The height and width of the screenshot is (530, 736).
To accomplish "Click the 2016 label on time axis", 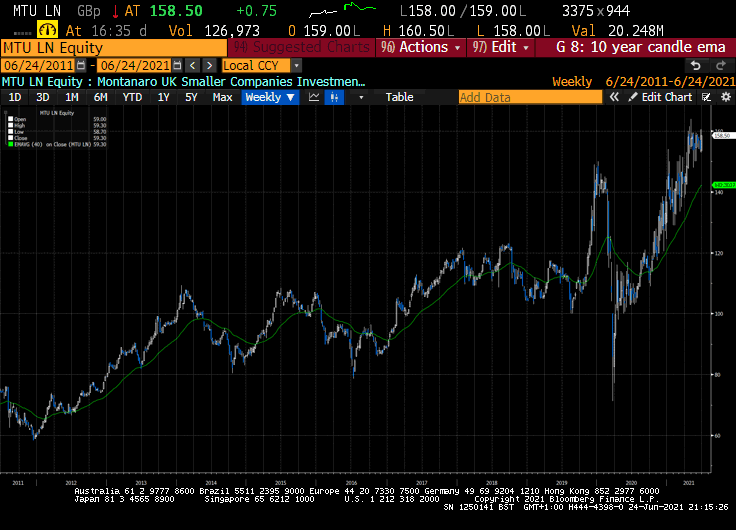I will click(351, 483).
